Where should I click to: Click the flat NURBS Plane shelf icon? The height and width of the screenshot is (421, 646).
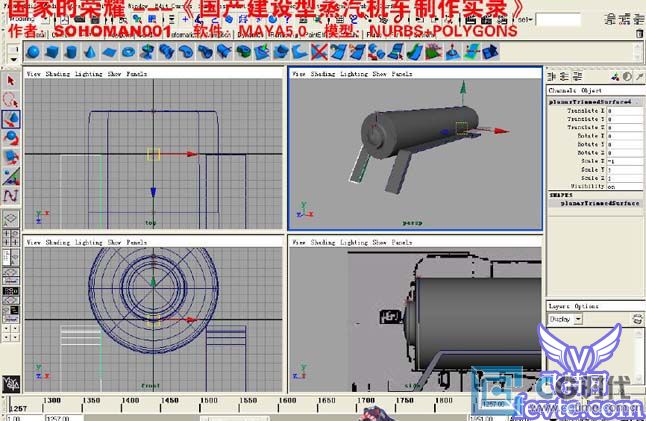[x=110, y=52]
